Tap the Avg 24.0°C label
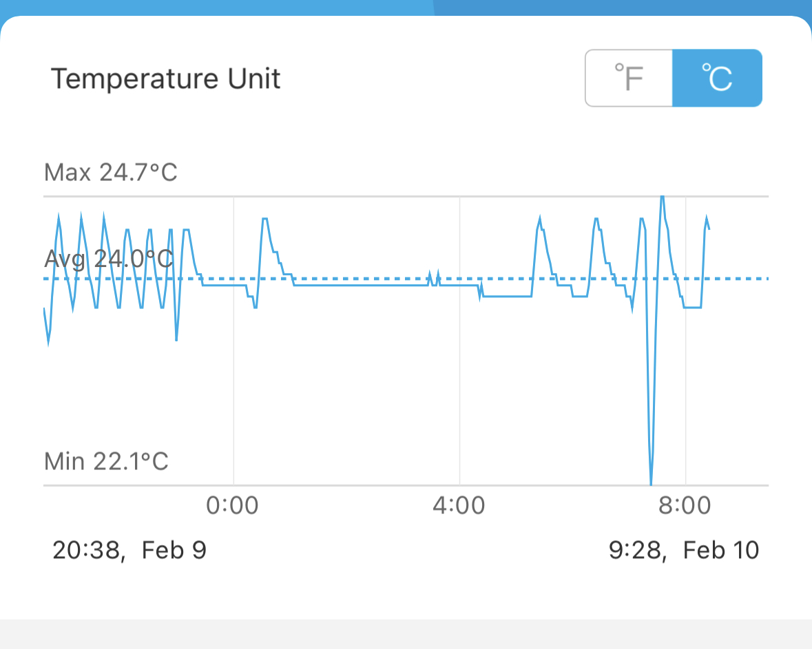Screen dimensions: 812x649 [108, 259]
